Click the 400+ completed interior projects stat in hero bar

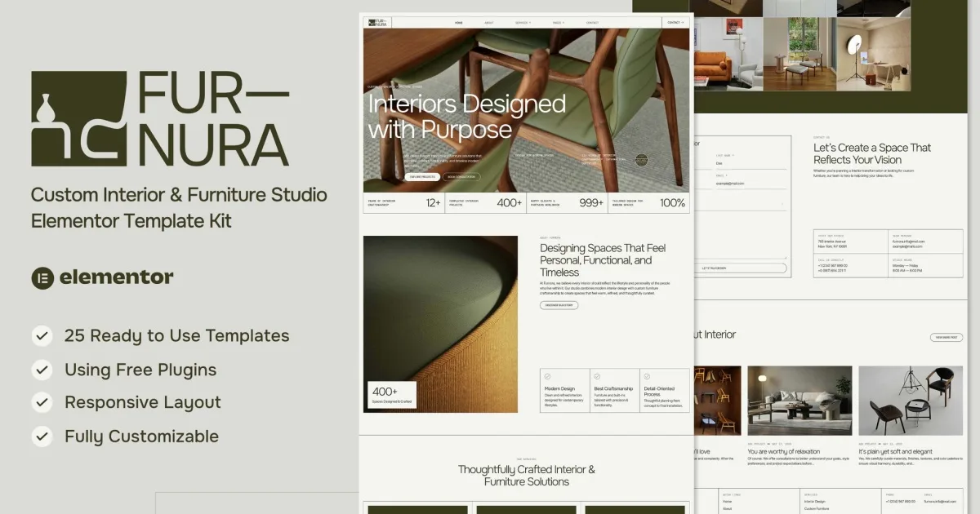coord(485,202)
